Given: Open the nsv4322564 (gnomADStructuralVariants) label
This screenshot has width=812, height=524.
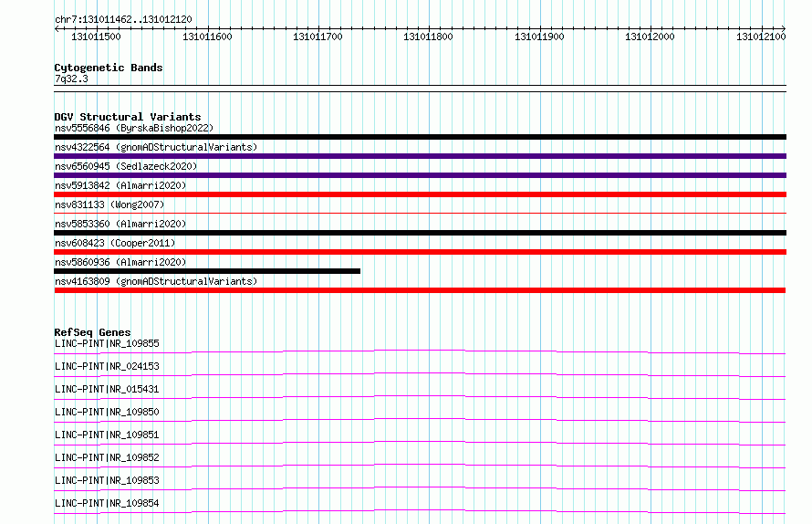Looking at the screenshot, I should [x=156, y=147].
